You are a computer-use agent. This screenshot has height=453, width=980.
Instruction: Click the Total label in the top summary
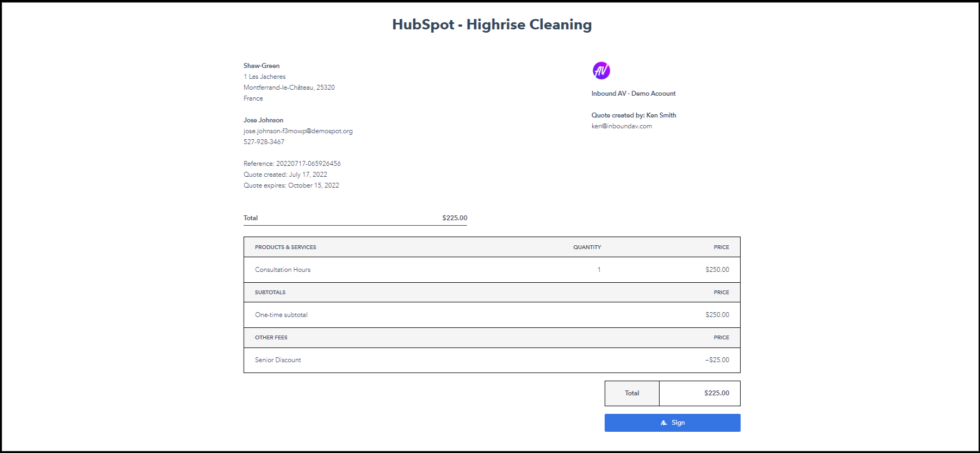tap(251, 218)
